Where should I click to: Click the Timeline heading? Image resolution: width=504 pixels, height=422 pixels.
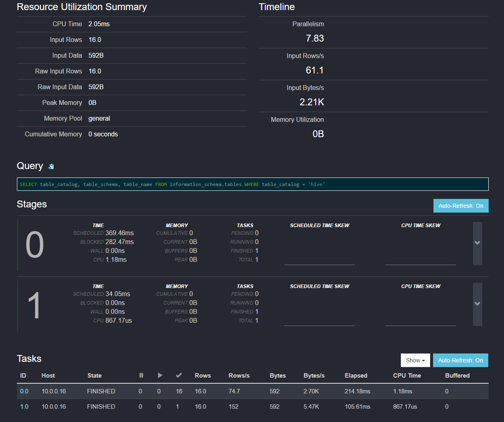(x=277, y=7)
